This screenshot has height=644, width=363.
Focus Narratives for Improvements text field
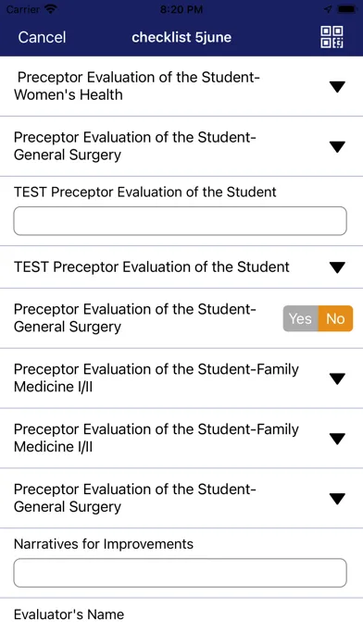tap(180, 573)
